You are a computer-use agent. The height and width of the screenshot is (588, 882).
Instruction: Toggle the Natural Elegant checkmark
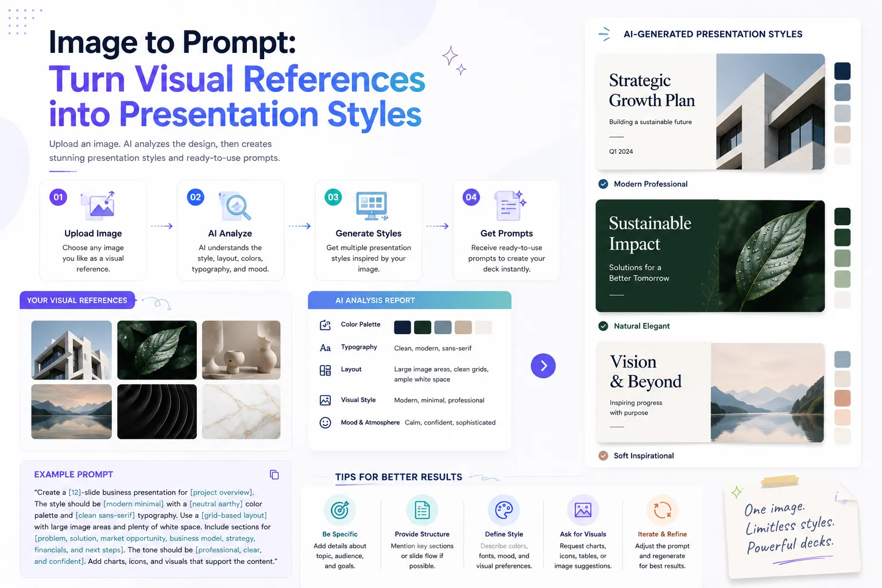(x=603, y=326)
